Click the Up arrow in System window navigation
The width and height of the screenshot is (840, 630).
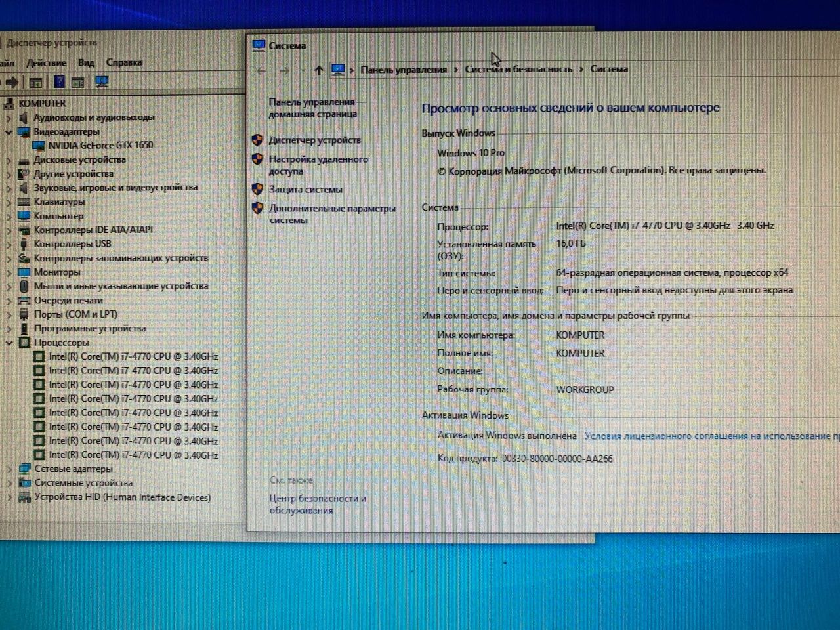[319, 70]
